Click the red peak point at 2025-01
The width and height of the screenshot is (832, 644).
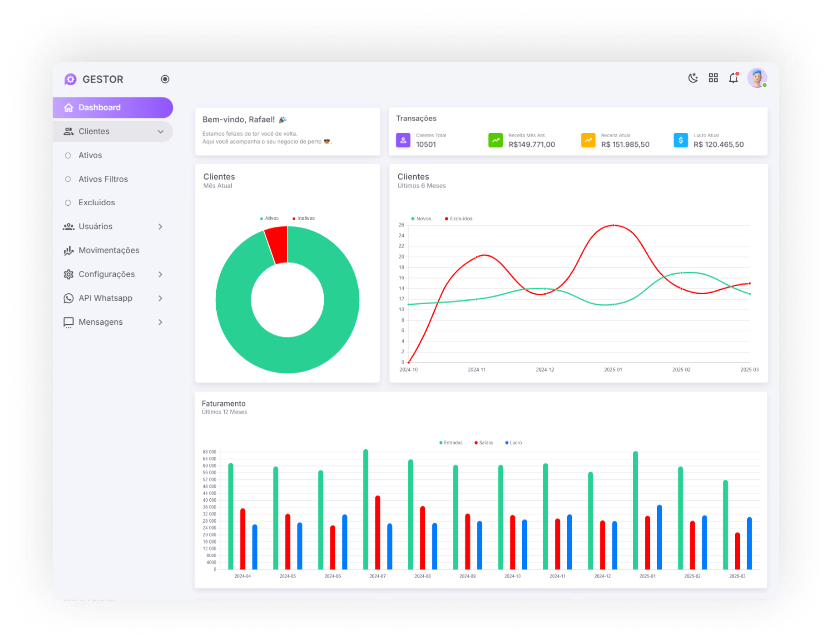click(613, 225)
